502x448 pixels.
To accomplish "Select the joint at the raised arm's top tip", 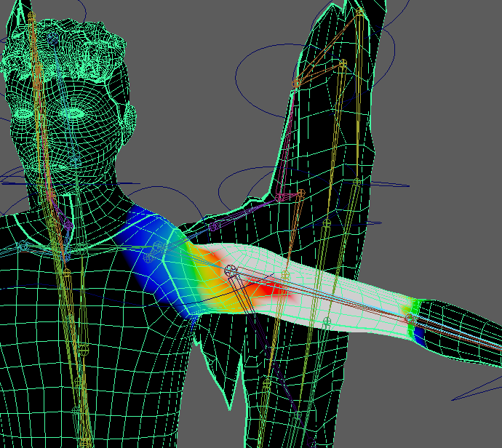I will coord(359,12).
